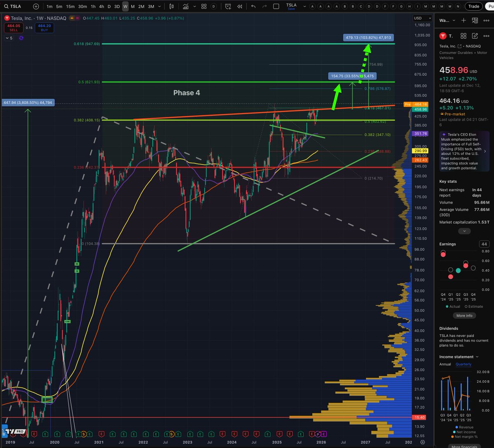Open the watchlist name dropdown
This screenshot has height=448, width=494.
click(447, 20)
